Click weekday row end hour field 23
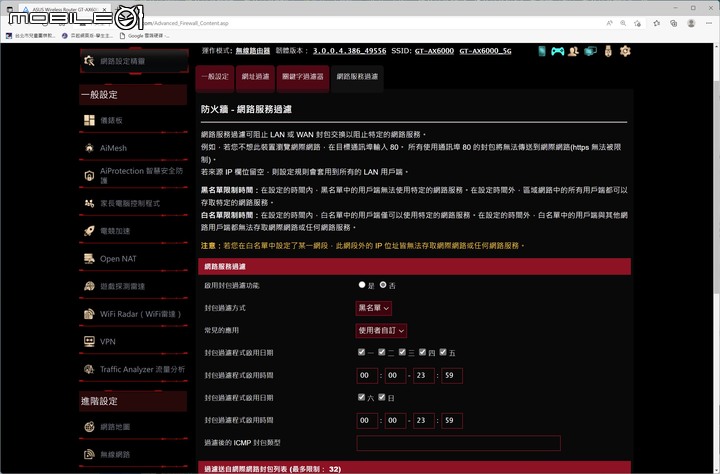Viewport: 720px width, 474px height. point(424,376)
